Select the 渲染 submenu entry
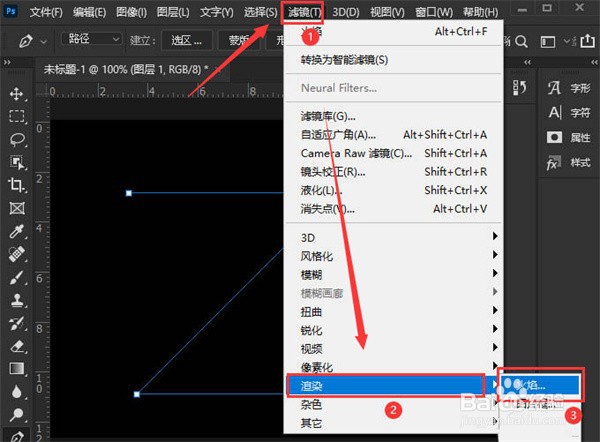Viewport: 600px width, 442px height. 393,385
